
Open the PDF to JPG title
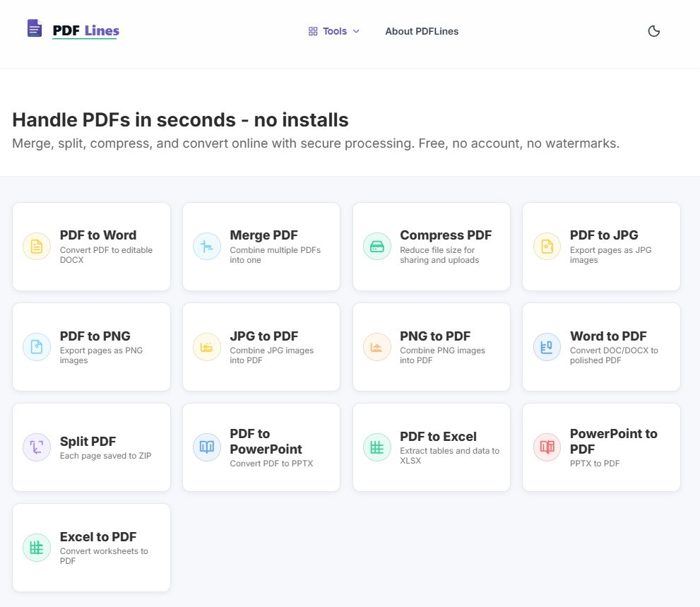click(x=604, y=235)
